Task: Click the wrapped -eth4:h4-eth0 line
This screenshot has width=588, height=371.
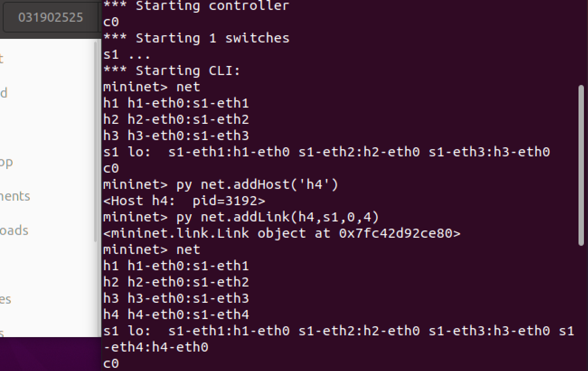Action: pyautogui.click(x=156, y=347)
